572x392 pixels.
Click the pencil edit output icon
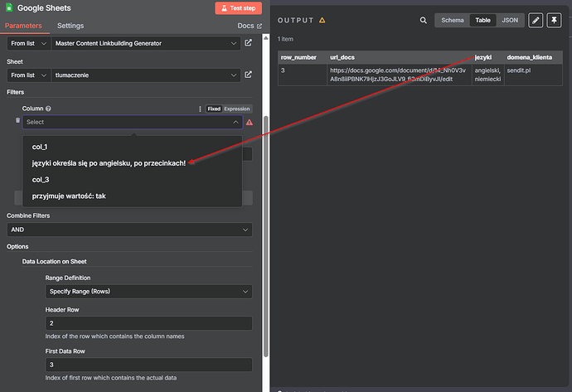pyautogui.click(x=536, y=20)
